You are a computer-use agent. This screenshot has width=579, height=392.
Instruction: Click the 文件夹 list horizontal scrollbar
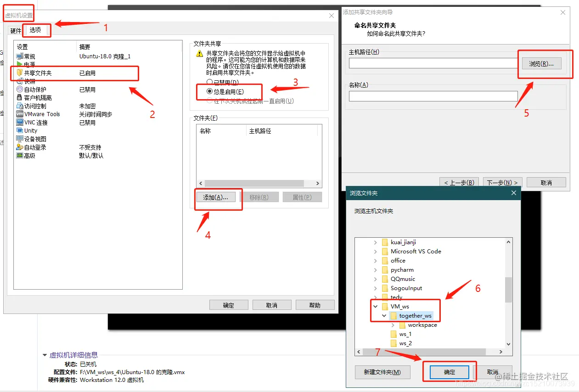coord(259,183)
